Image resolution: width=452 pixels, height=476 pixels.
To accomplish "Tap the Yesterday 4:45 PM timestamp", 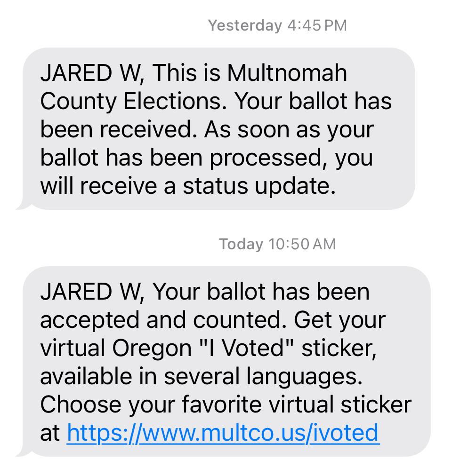I will pyautogui.click(x=277, y=25).
